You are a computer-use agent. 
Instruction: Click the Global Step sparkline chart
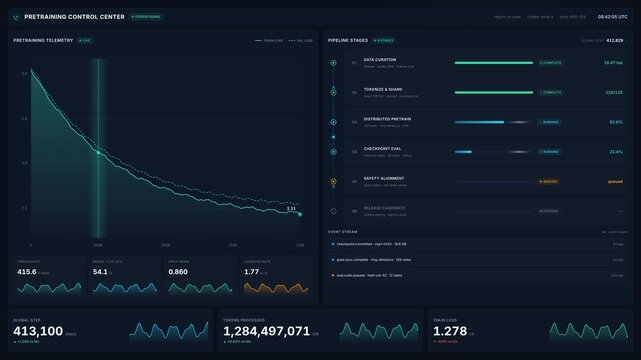point(169,331)
